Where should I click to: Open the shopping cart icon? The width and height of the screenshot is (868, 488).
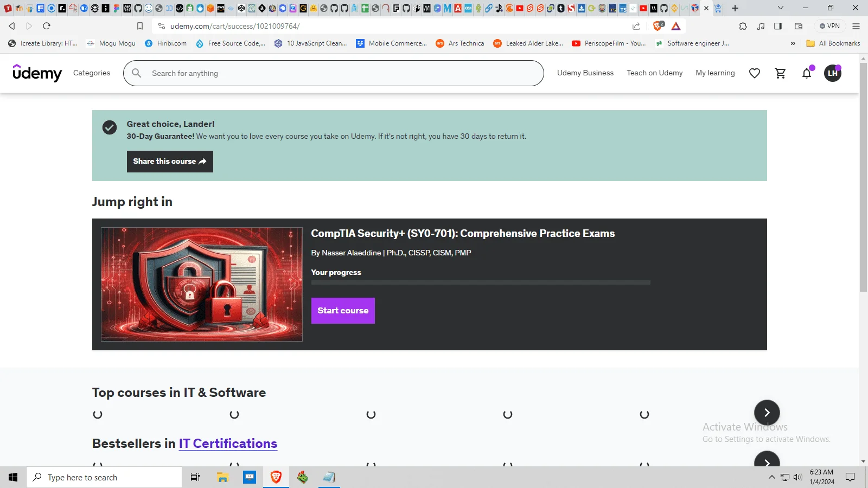pyautogui.click(x=780, y=73)
